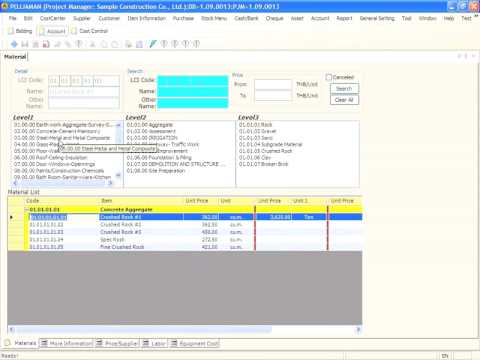Click the Clear All button

(344, 100)
